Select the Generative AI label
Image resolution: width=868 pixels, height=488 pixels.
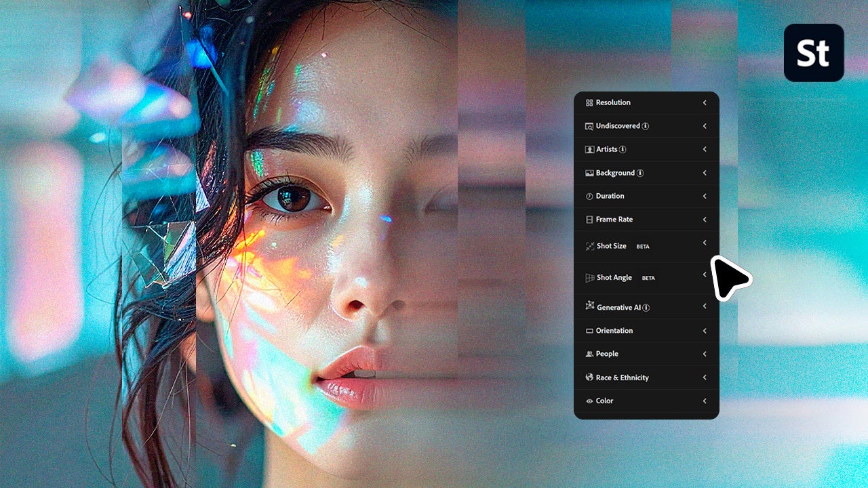click(618, 308)
